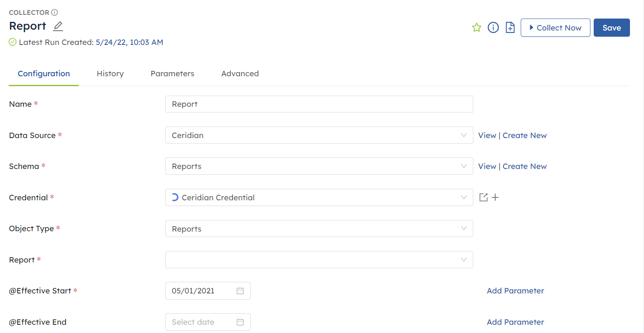Image resolution: width=644 pixels, height=333 pixels.
Task: Click the document with plus icon
Action: tap(510, 28)
